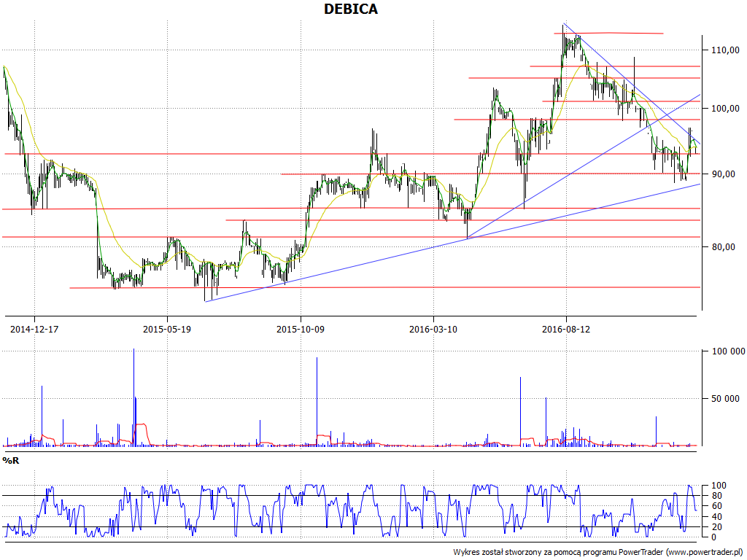Screen dimensions: 747x560
Task: Click the DEBICA chart title
Action: click(351, 9)
